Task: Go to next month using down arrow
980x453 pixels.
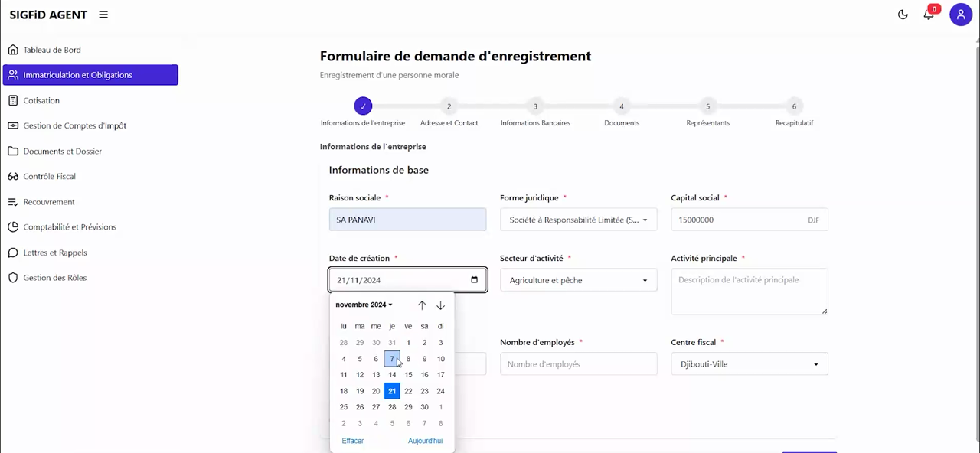Action: coord(440,305)
